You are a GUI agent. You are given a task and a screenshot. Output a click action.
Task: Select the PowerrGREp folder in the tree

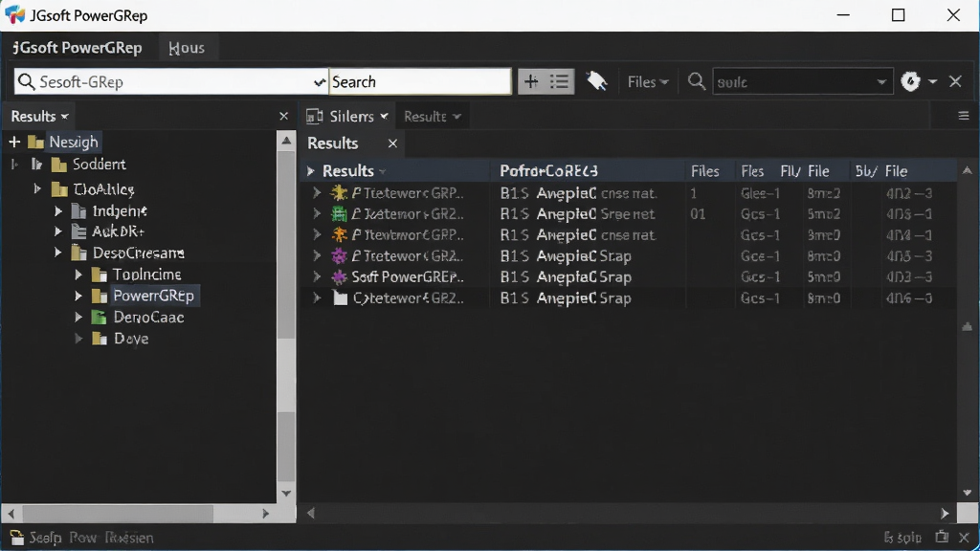[x=154, y=296]
